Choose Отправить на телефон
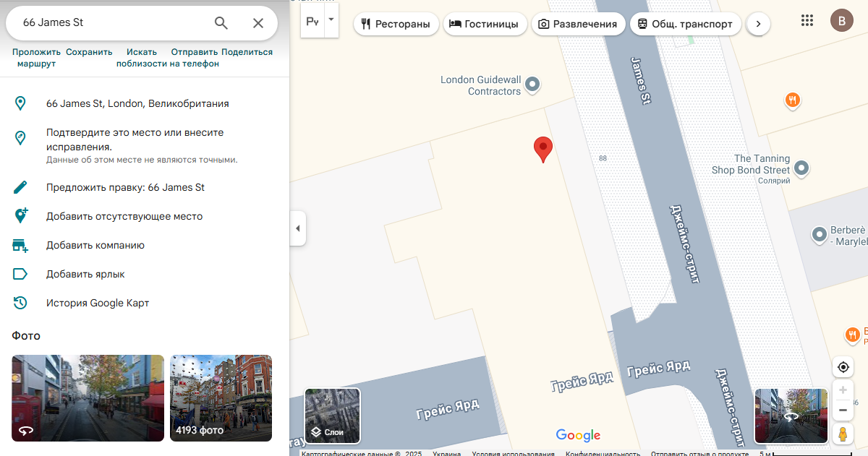The width and height of the screenshot is (868, 456). 194,58
